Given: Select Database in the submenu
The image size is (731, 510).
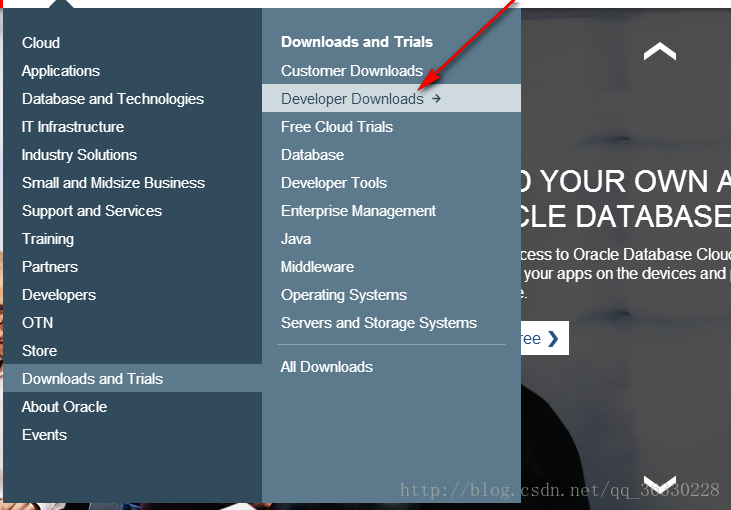Looking at the screenshot, I should (312, 155).
